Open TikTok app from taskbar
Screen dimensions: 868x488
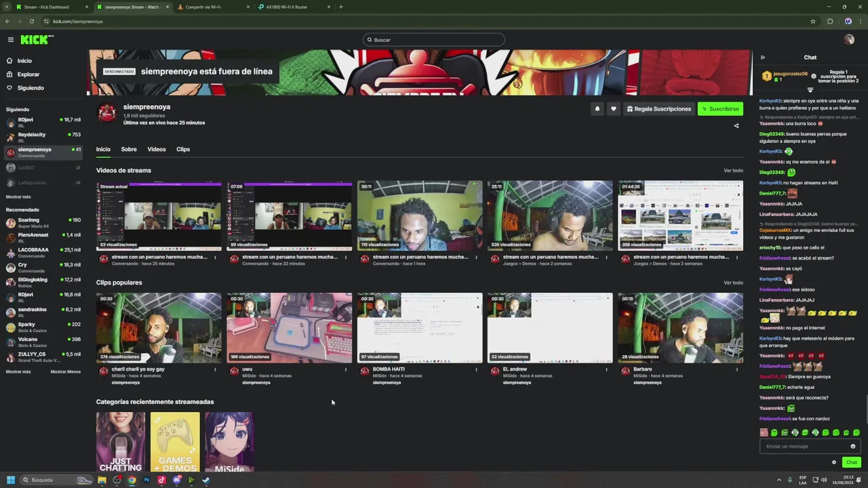point(161,480)
